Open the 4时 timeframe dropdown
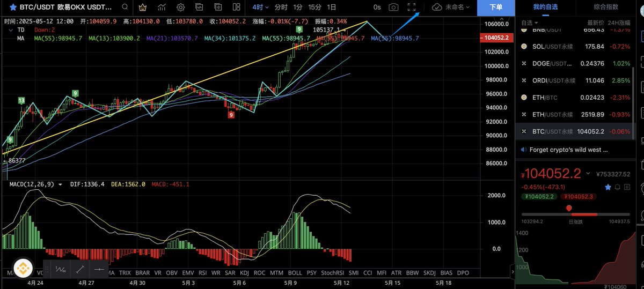Viewport: 644px width, 289px height. [260, 8]
